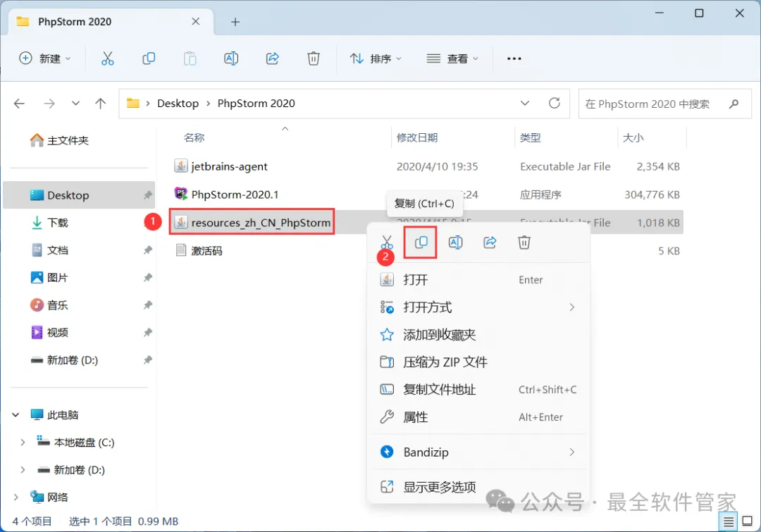Expand the address bar history dropdown
This screenshot has width=761, height=532.
pos(525,103)
